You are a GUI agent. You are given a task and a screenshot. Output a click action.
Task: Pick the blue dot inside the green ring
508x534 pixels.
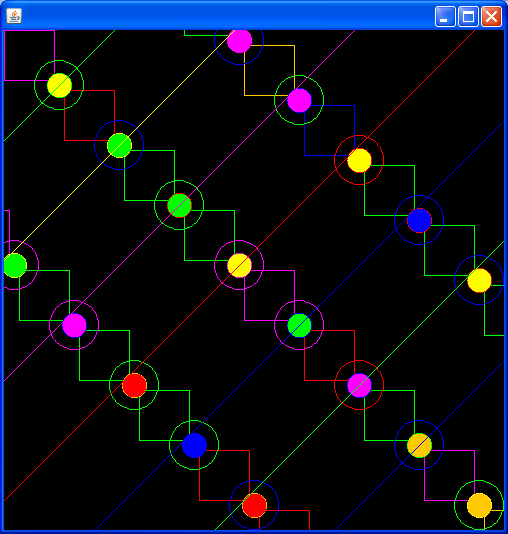point(194,445)
